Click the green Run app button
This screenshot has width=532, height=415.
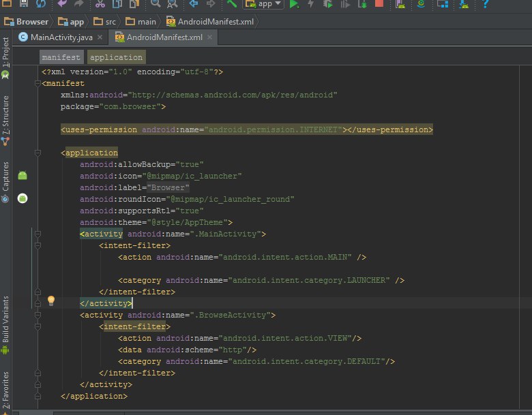[x=294, y=4]
